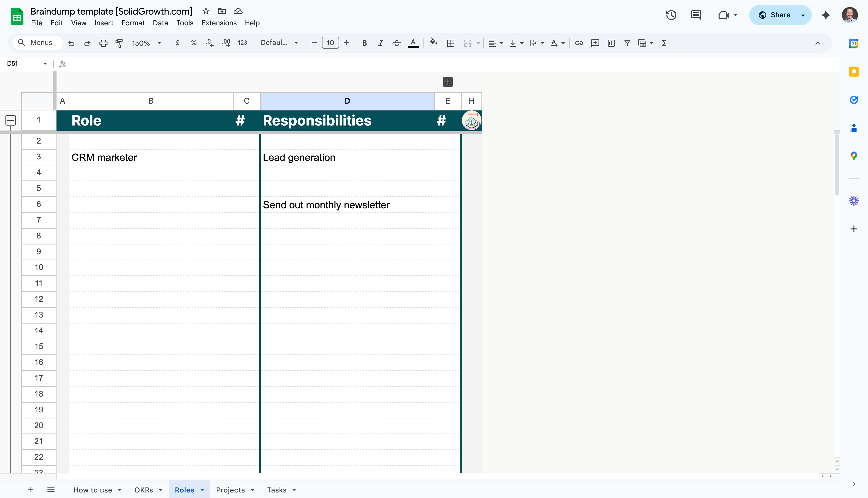Click the font size input field

pyautogui.click(x=330, y=43)
